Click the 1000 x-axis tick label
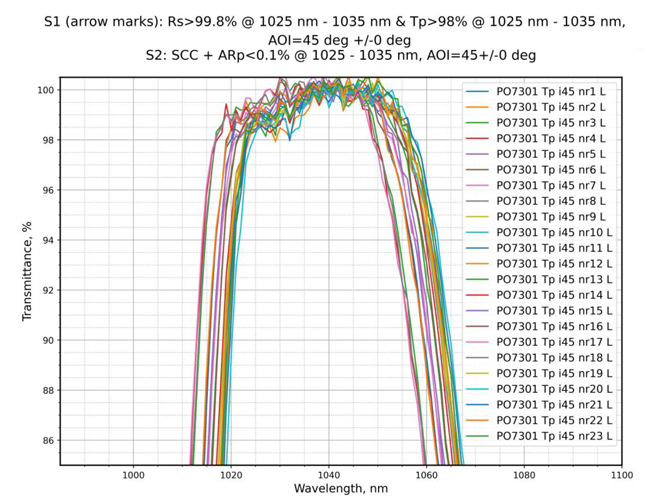Screen dimensions: 649x500 pos(133,474)
